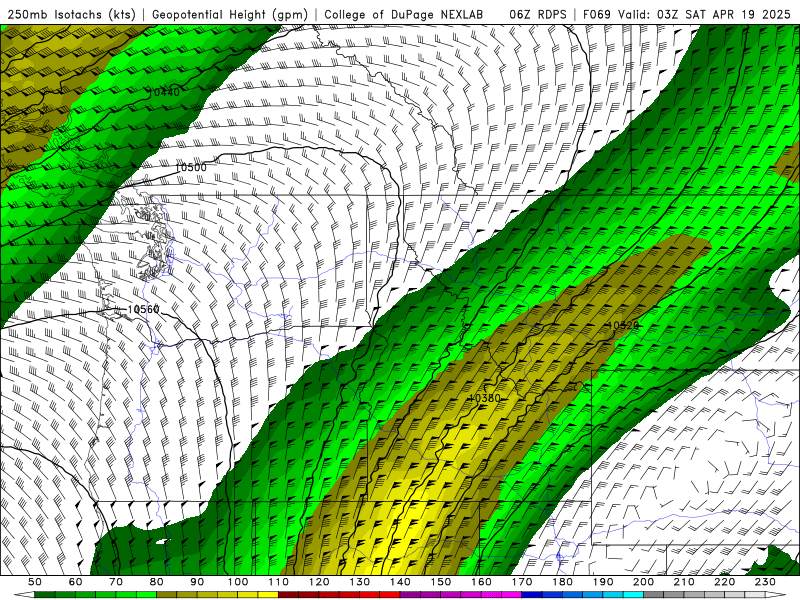Select the "06Z RDPS" model run label
The width and height of the screenshot is (800, 600).
coord(538,14)
